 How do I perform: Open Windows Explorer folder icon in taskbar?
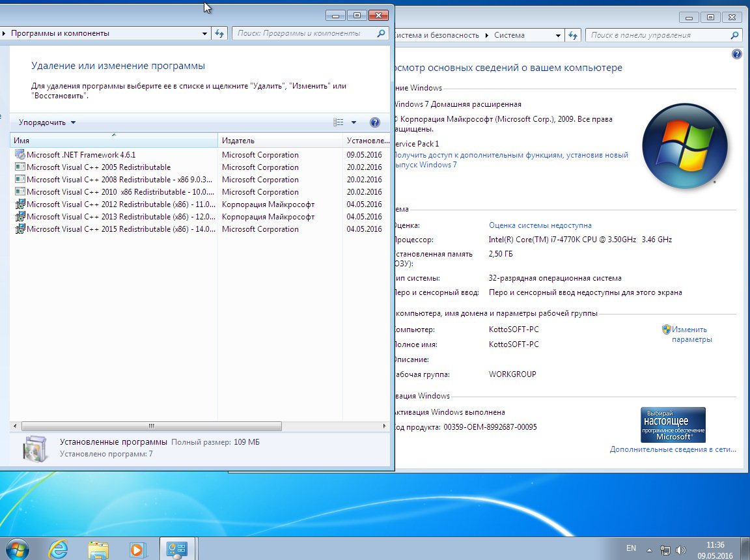click(x=98, y=549)
